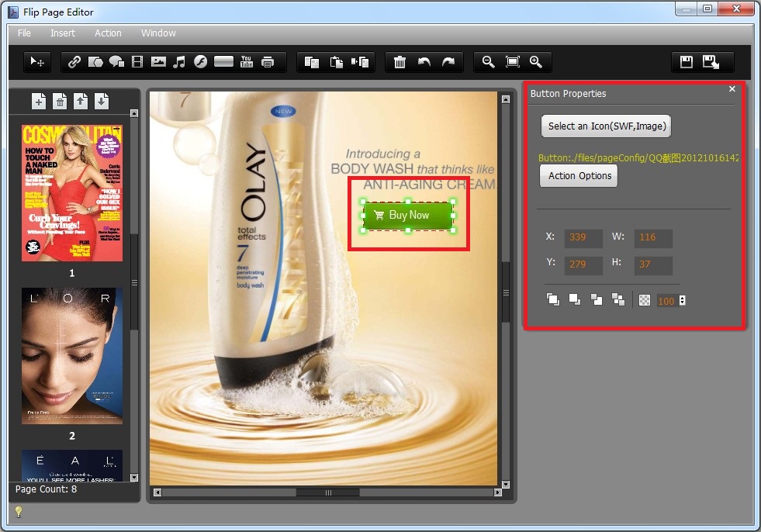The image size is (761, 532).
Task: Click thumbnail panel scroll down arrow
Action: pyautogui.click(x=134, y=478)
